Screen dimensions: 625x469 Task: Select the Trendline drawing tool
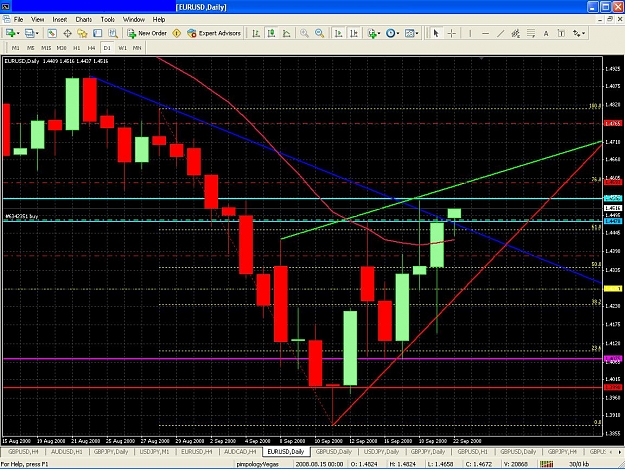pyautogui.click(x=500, y=33)
